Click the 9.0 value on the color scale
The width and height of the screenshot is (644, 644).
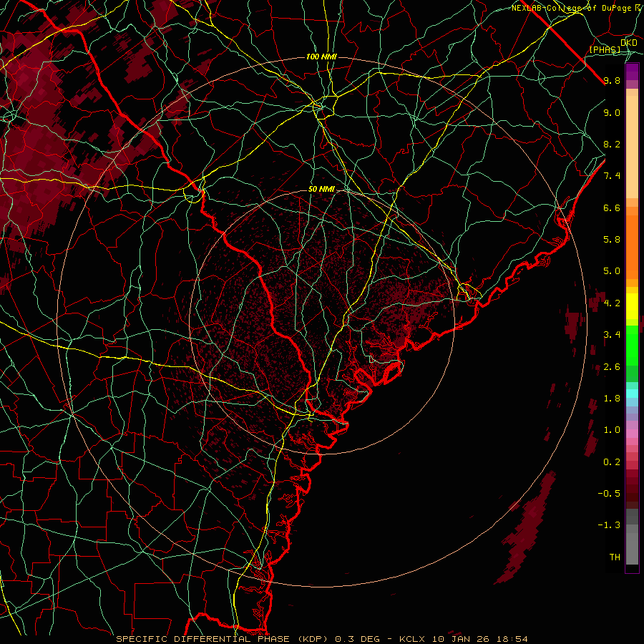pos(612,112)
